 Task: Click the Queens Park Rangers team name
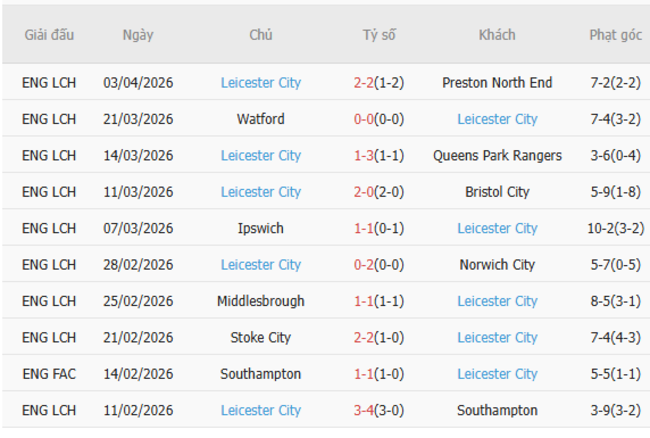pos(497,156)
